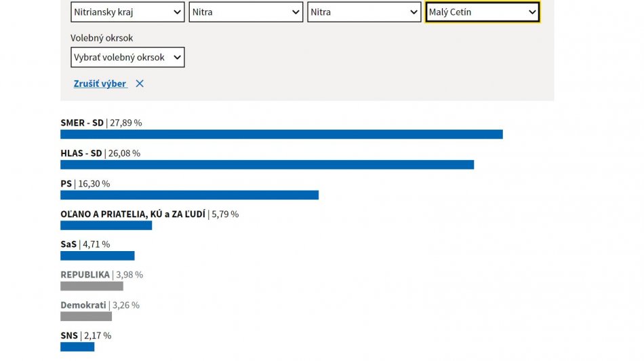Click the Demokrati party label
The height and width of the screenshot is (361, 644).
[x=83, y=305]
